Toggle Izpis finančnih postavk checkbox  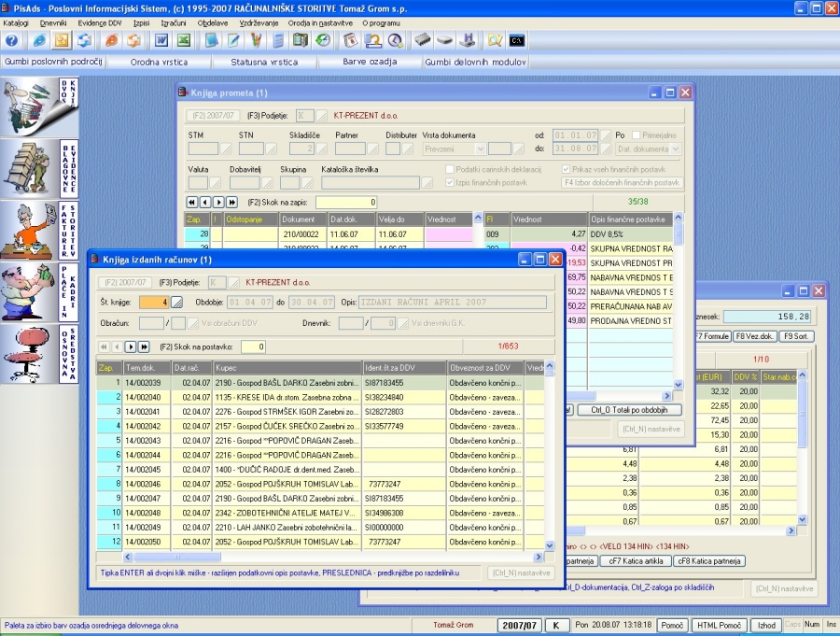click(x=450, y=183)
